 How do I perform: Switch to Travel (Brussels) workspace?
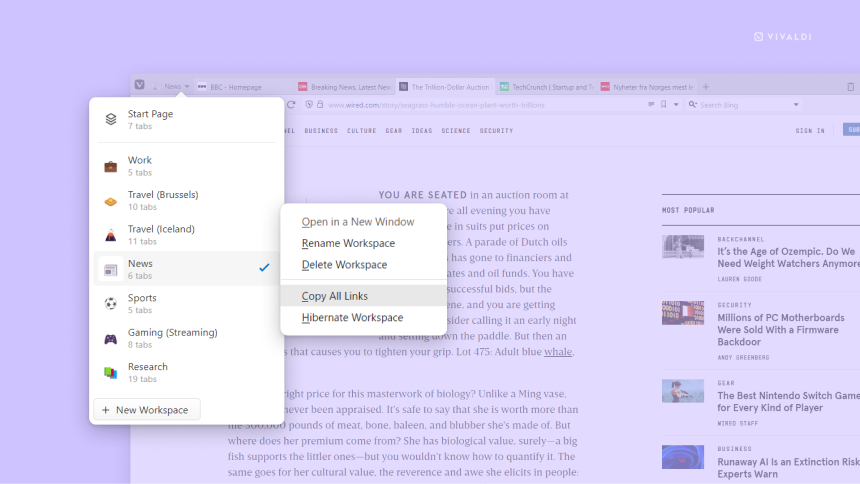coord(186,200)
